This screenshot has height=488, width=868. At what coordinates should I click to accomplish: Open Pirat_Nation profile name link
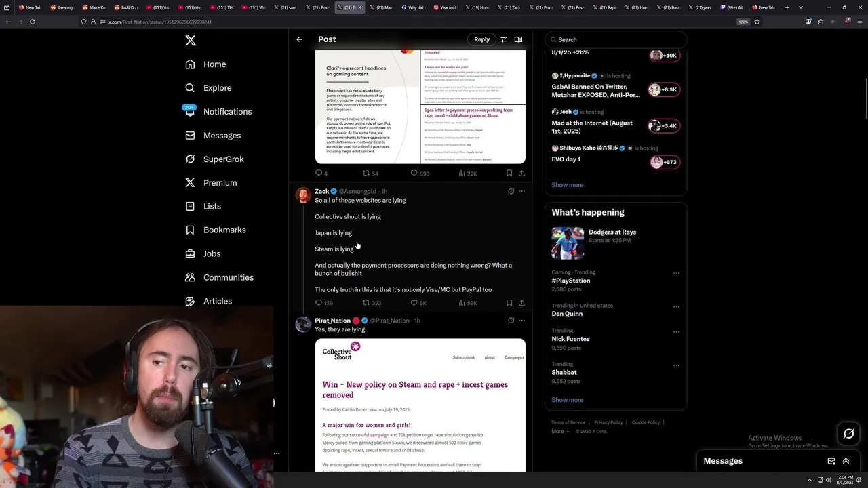[x=332, y=321]
